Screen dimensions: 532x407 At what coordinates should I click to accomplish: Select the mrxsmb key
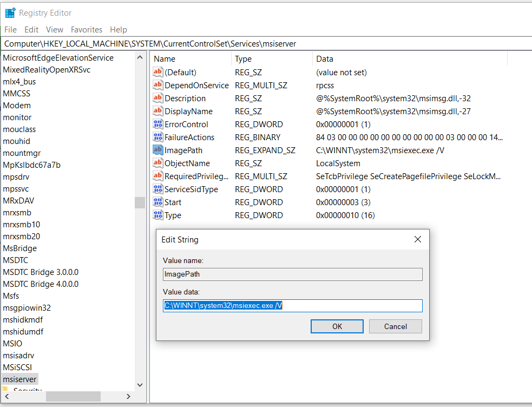tap(17, 213)
